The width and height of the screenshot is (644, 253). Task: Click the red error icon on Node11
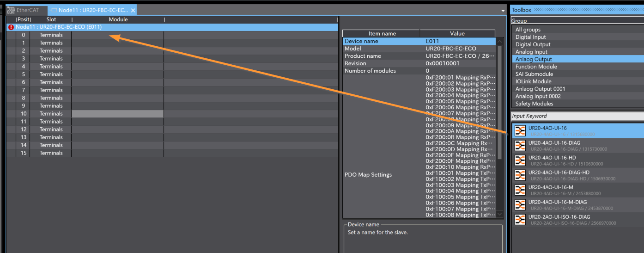coord(11,27)
